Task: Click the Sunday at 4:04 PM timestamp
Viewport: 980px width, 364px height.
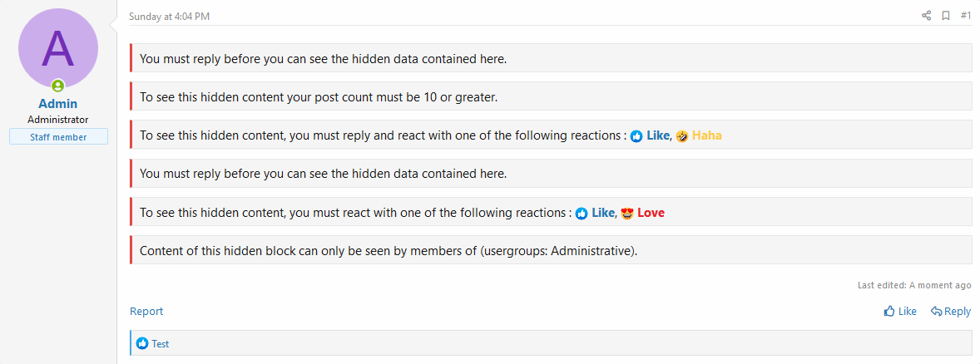Action: [171, 15]
